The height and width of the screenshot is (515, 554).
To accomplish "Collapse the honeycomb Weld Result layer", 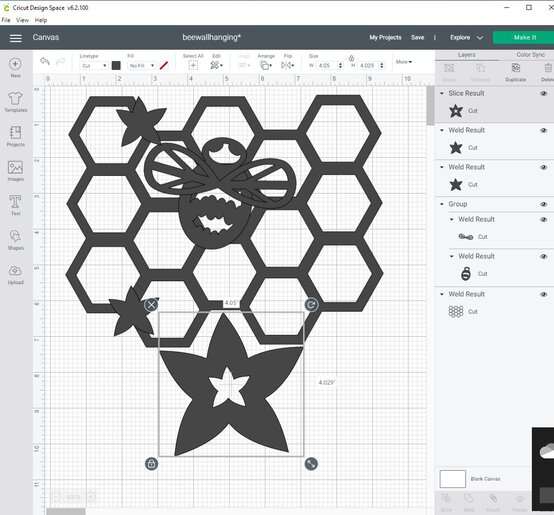I will coord(442,294).
